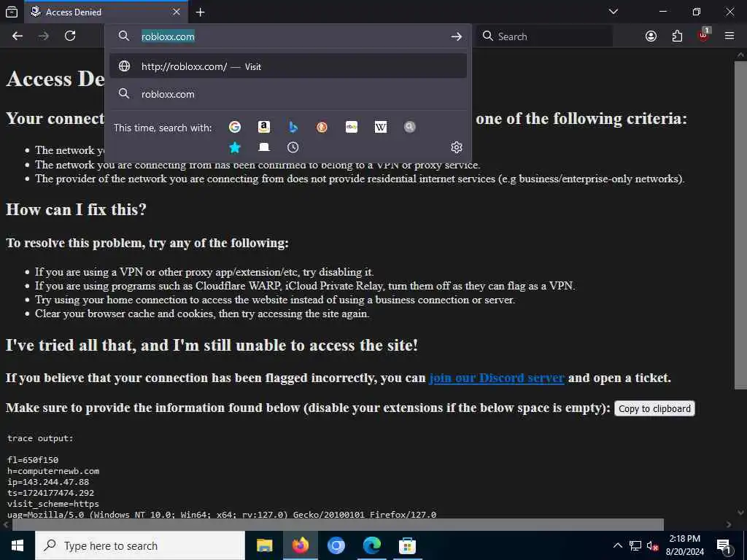Reload the current page

[70, 36]
